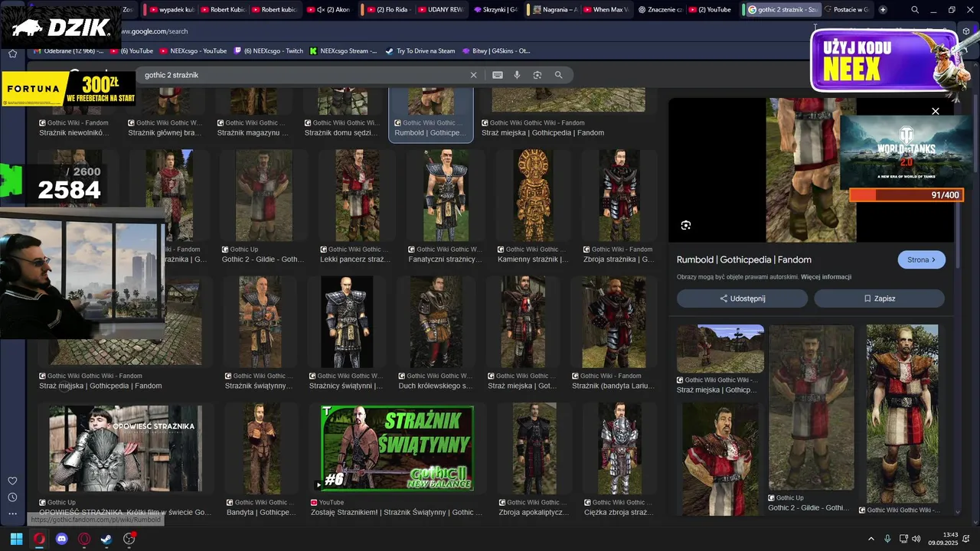Start voice search with the microphone icon
This screenshot has width=980, height=551.
[517, 75]
